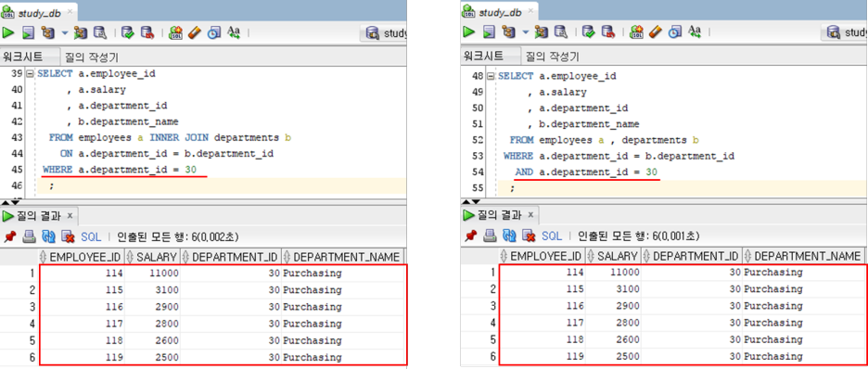Viewport: 868px width, 369px height.
Task: Click line 45 WHERE clause in left editor
Action: coord(121,170)
